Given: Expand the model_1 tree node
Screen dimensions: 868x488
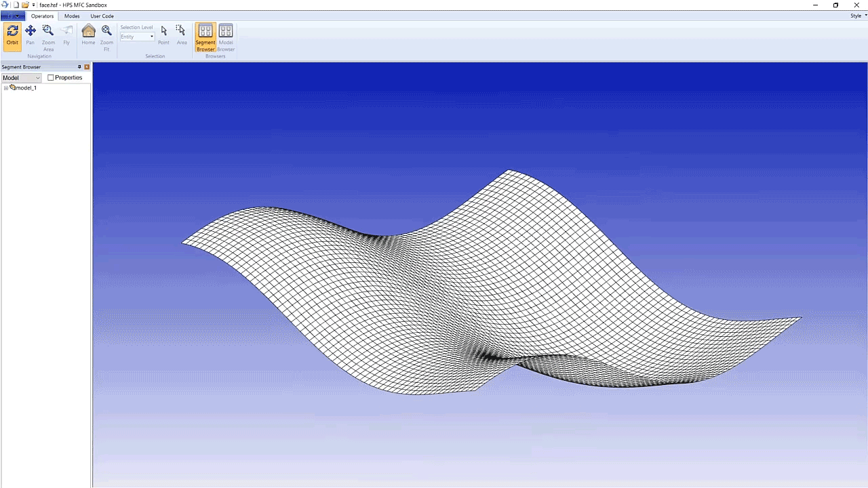Looking at the screenshot, I should [5, 88].
